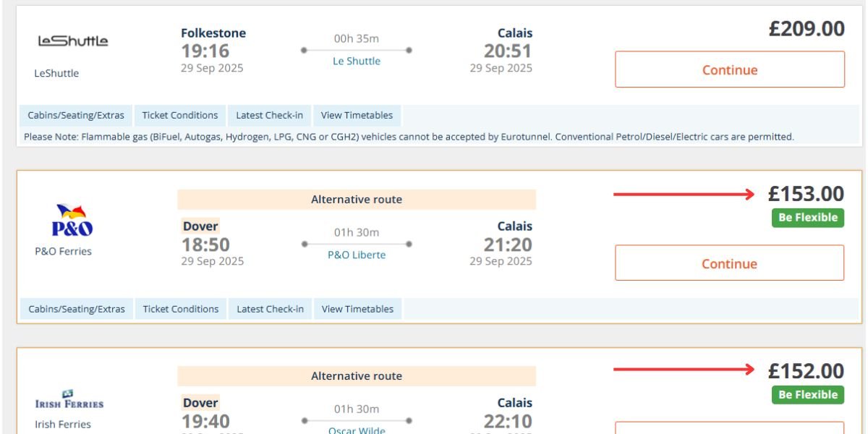The image size is (868, 434).
Task: View Timetables for LeShuttle crossing
Action: (357, 116)
